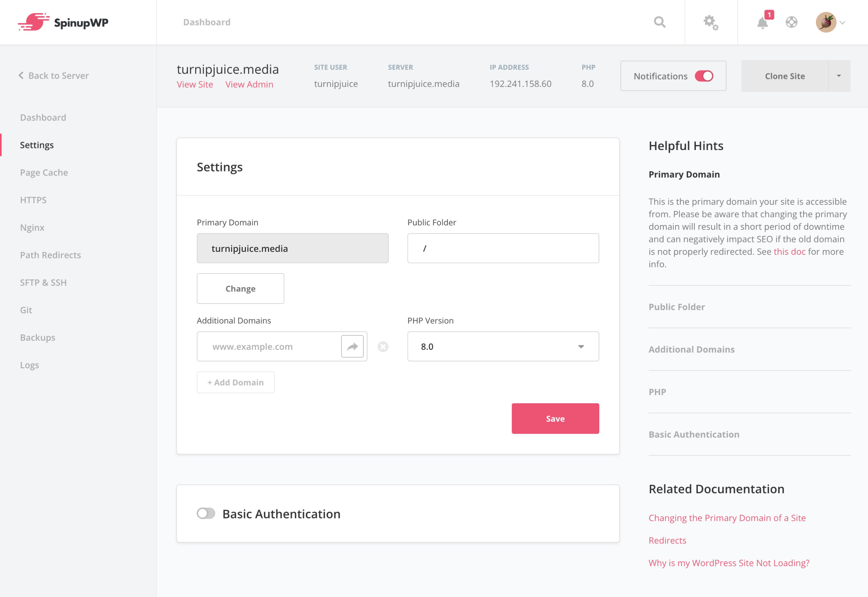
Task: Click the View Admin link
Action: 249,85
